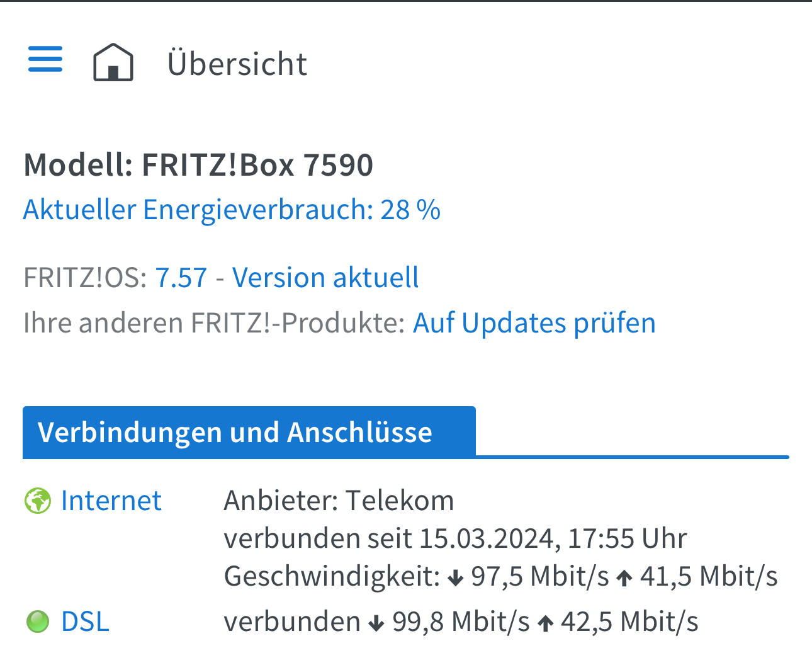812x648 pixels.
Task: Open the hamburger navigation menu
Action: (x=45, y=59)
